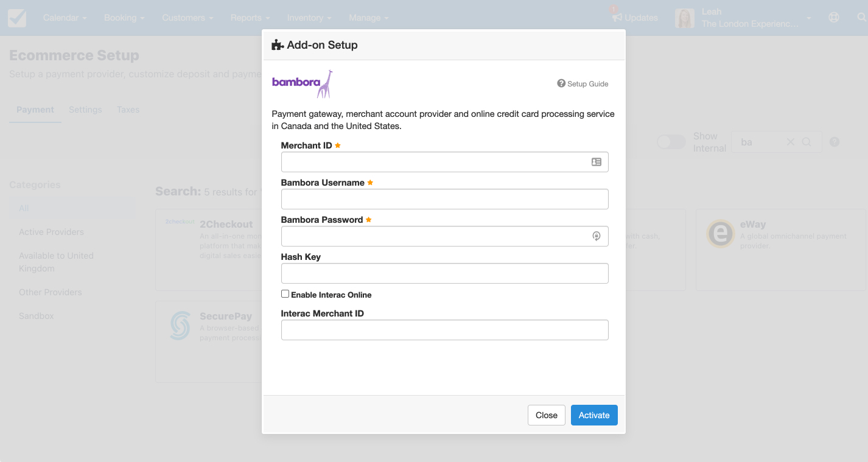Open the Booking dropdown menu
Screen dimensions: 868x462
tap(124, 18)
